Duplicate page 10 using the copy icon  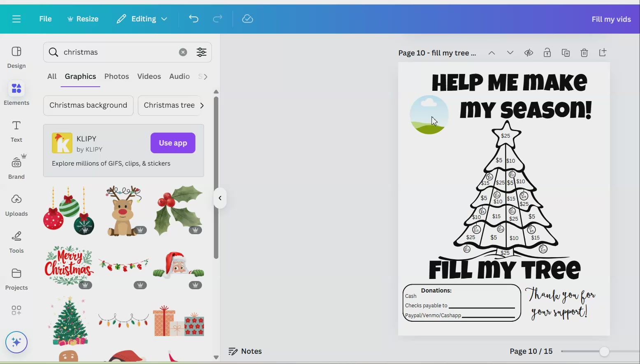pos(566,53)
